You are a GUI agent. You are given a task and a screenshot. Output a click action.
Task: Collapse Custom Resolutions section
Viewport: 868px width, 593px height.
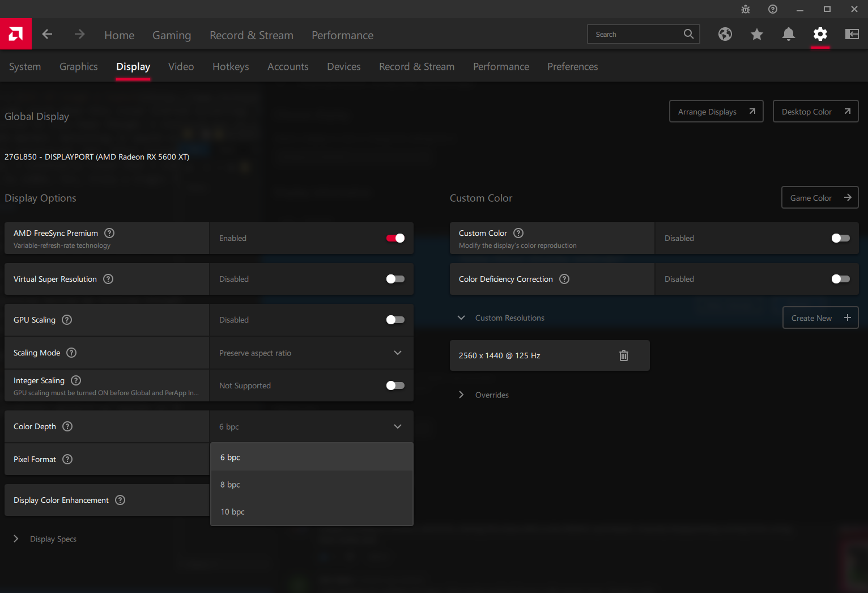[x=461, y=318]
